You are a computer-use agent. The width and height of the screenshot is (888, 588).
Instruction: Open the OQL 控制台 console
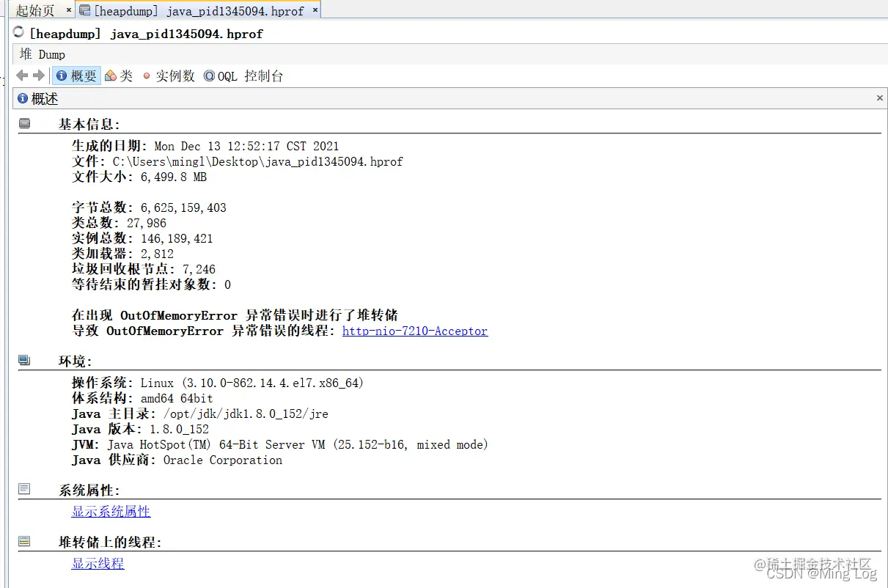pos(243,76)
